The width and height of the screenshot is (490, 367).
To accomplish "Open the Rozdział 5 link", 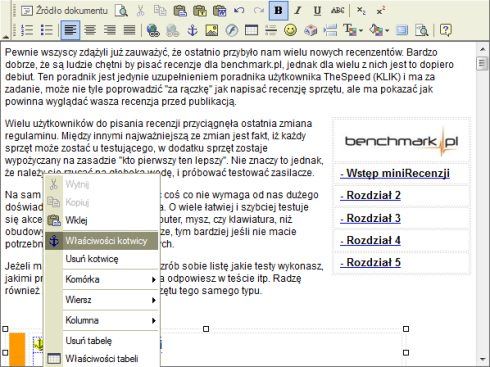I will click(370, 263).
